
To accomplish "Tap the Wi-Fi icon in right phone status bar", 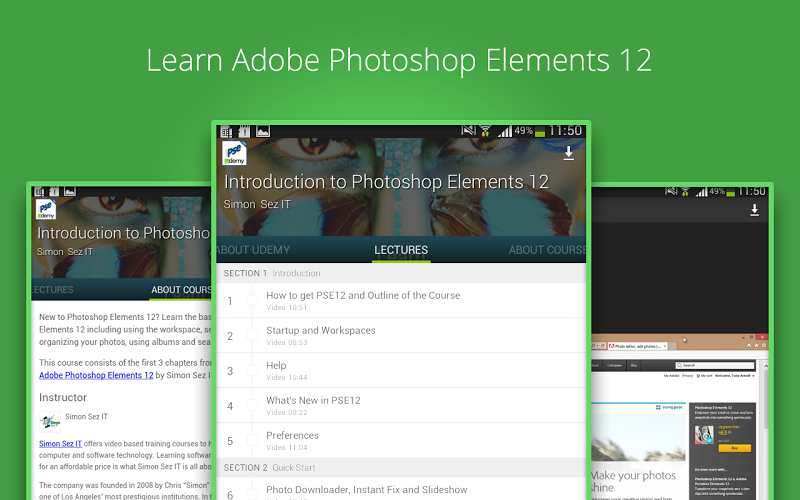I will point(685,192).
